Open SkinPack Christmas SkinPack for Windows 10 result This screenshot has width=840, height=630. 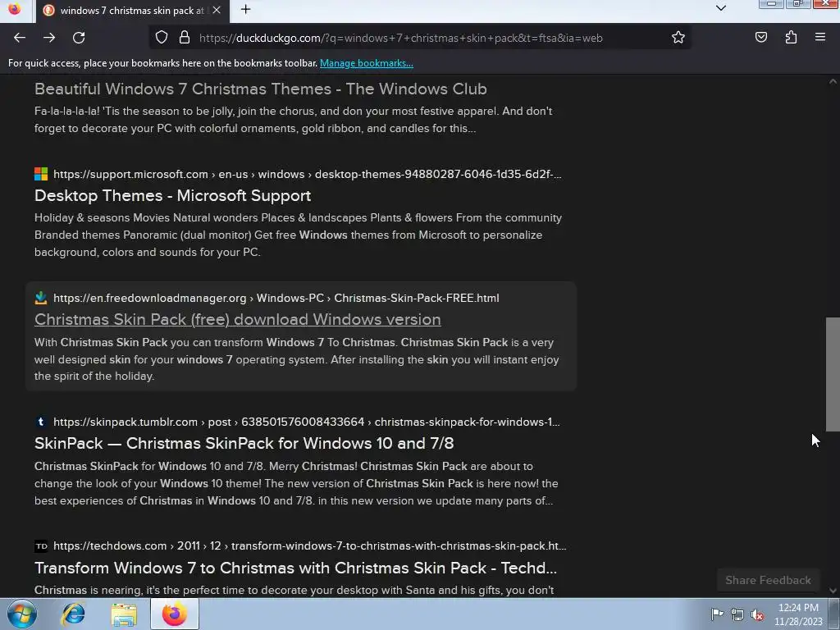click(244, 444)
